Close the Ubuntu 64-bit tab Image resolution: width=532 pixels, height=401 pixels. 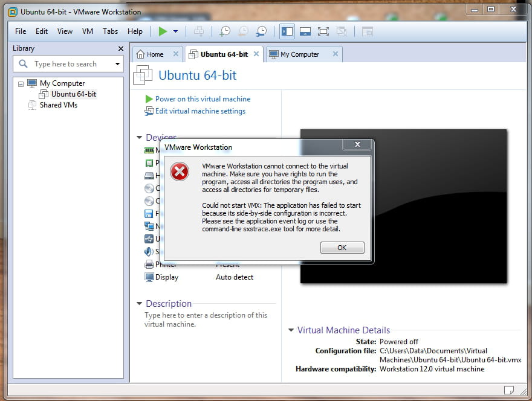256,54
